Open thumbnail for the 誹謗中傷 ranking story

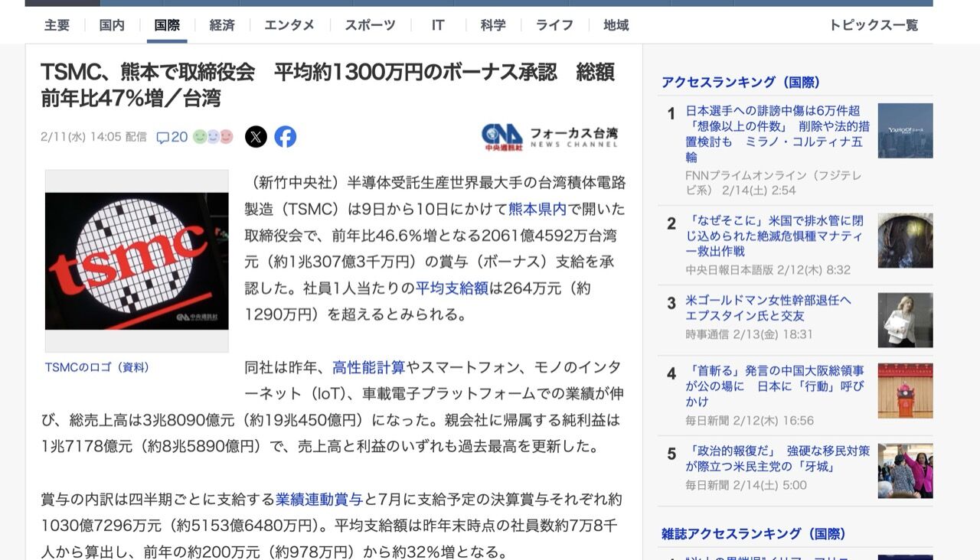coord(905,131)
